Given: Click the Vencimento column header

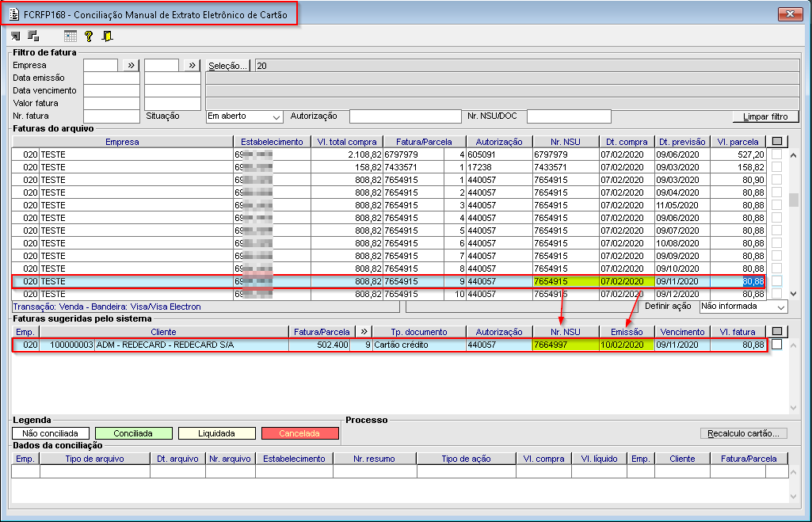Looking at the screenshot, I should coord(682,332).
